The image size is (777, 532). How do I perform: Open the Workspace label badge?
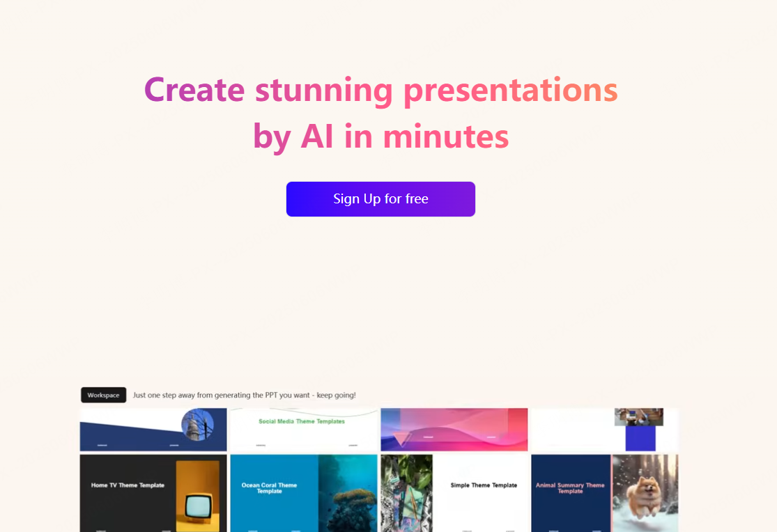click(x=103, y=395)
